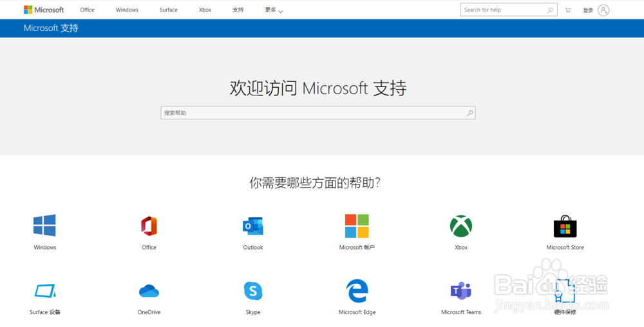This screenshot has width=644, height=327.
Task: Click the Microsoft Teams label link
Action: (461, 312)
